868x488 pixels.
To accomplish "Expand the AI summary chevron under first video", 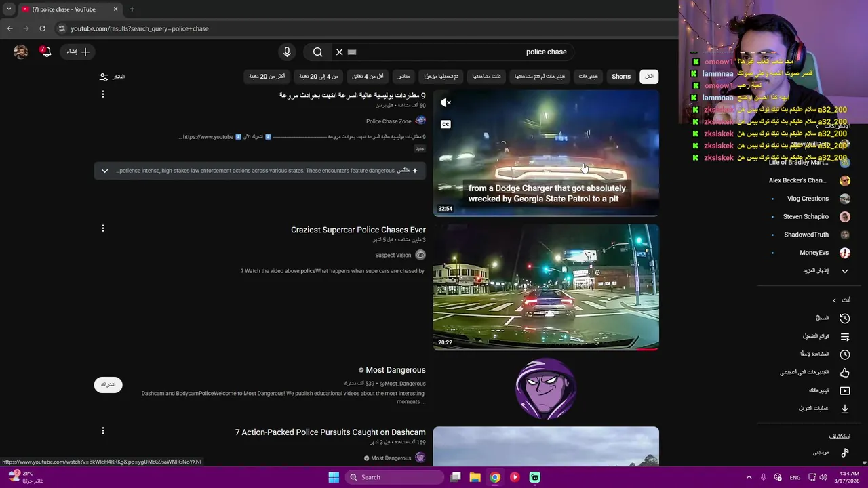I will 104,171.
